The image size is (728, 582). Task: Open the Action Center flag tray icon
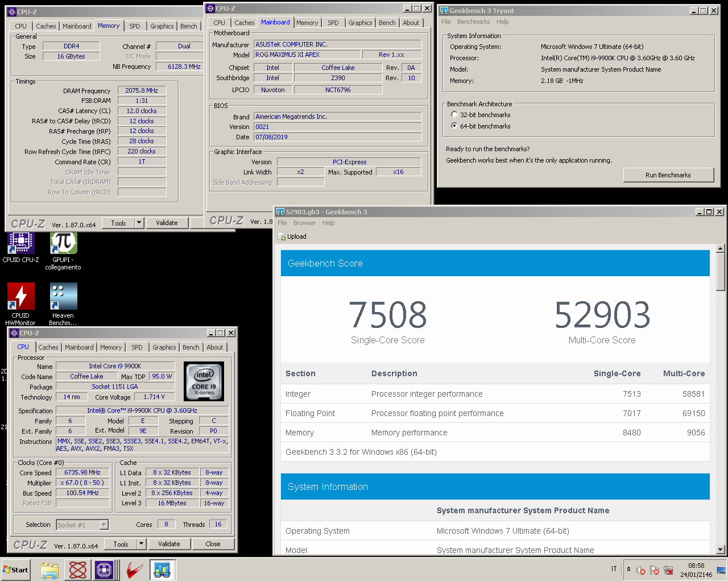(655, 570)
